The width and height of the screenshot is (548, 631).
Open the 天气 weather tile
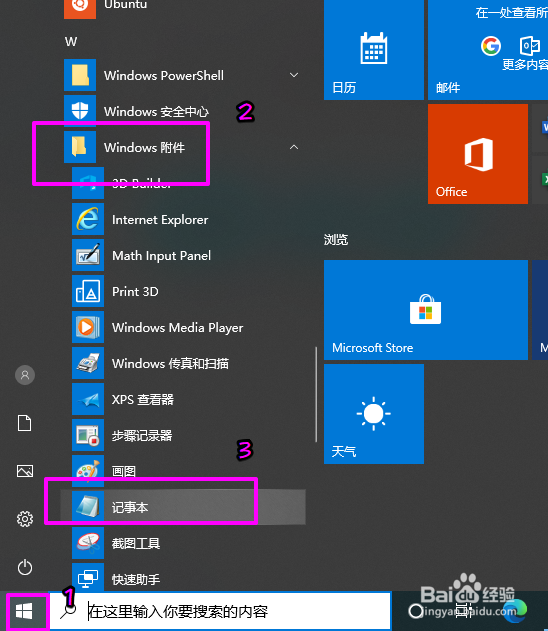[x=374, y=414]
